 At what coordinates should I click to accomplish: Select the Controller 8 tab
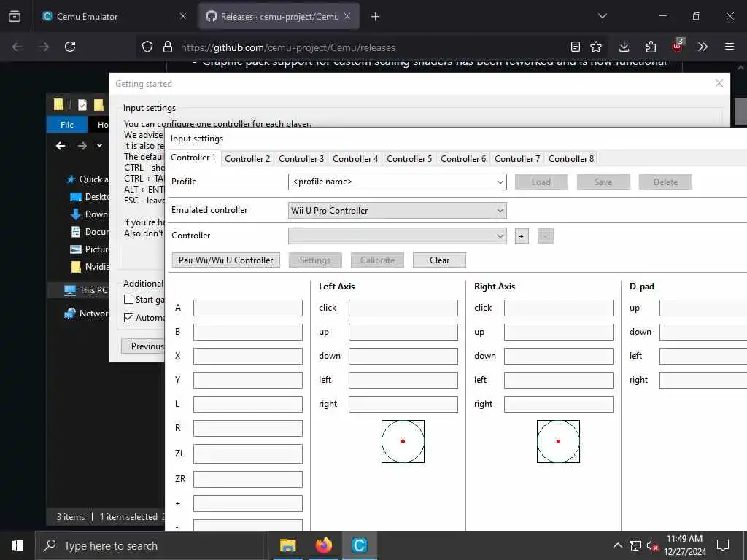pos(571,158)
